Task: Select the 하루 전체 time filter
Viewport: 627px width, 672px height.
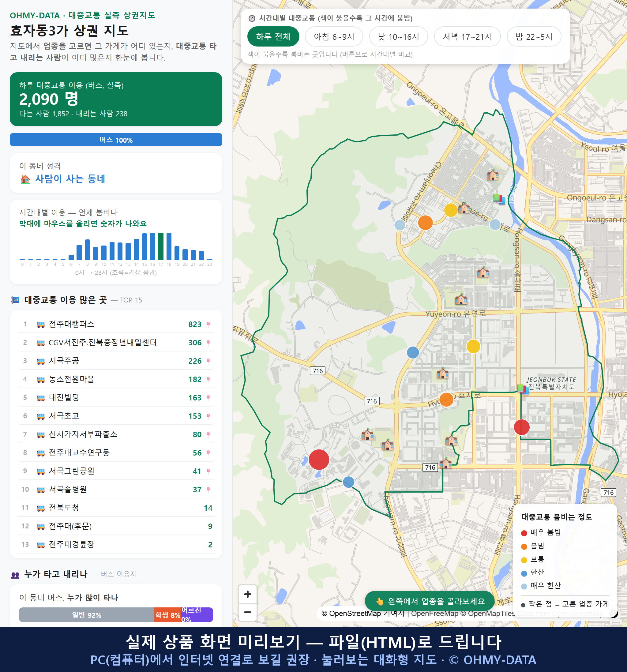Action: [273, 36]
